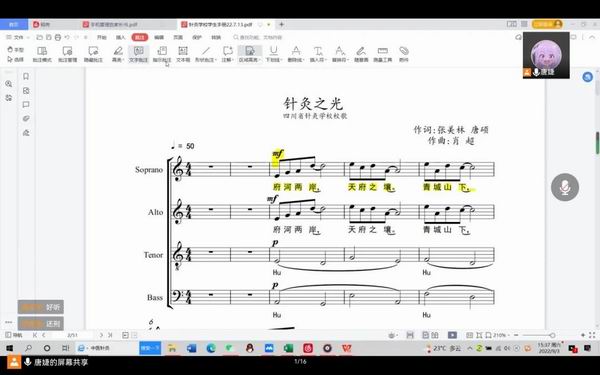Open the measuring tool (测量工具)

(x=383, y=54)
